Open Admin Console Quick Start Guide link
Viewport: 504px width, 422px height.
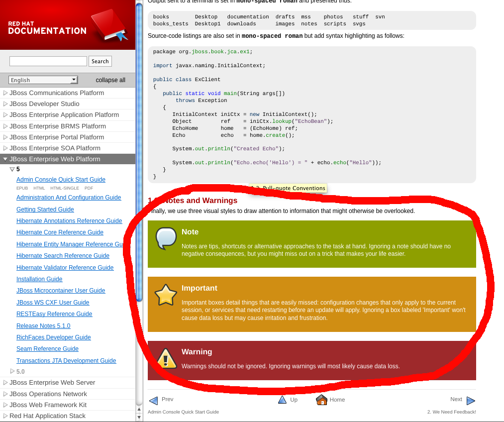(61, 179)
